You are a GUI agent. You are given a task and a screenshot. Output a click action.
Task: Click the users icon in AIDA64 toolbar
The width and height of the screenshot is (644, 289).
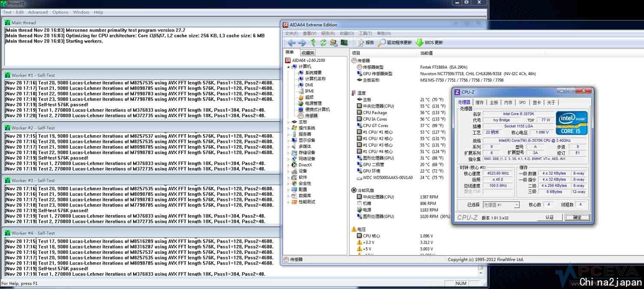[333, 43]
